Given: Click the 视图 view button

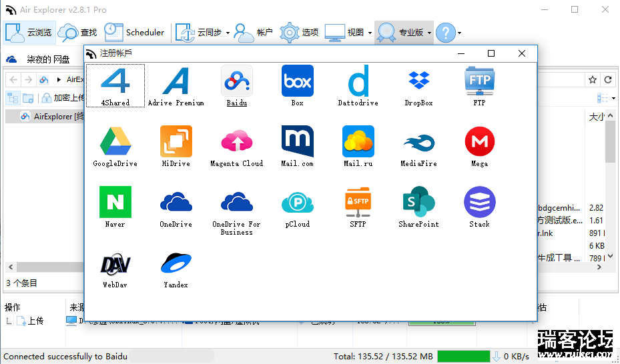Looking at the screenshot, I should coord(345,33).
